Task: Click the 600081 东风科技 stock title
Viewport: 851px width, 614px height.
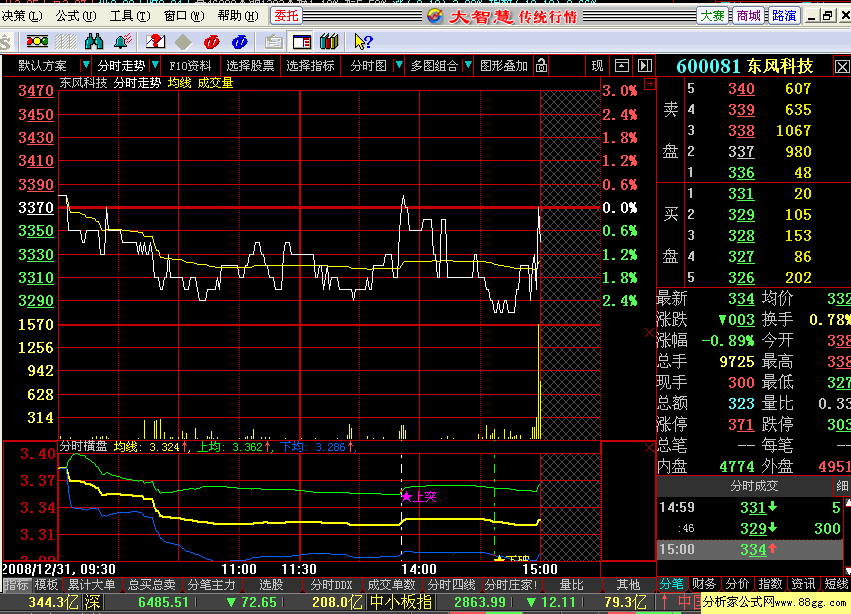Action: pos(745,66)
